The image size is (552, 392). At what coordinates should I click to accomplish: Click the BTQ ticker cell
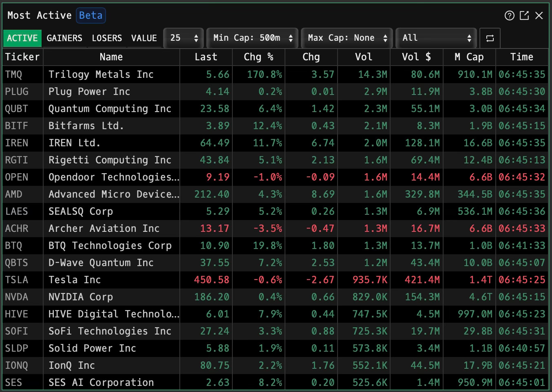pos(22,246)
